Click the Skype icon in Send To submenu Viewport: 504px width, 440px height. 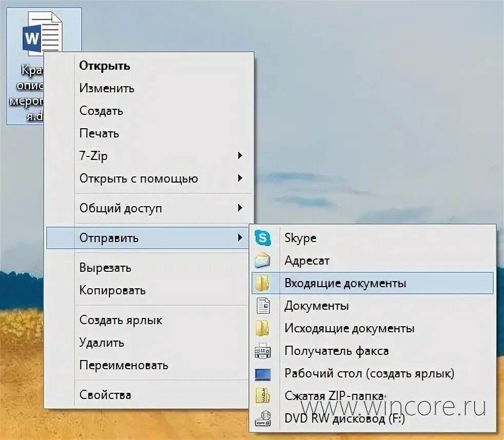coord(263,238)
